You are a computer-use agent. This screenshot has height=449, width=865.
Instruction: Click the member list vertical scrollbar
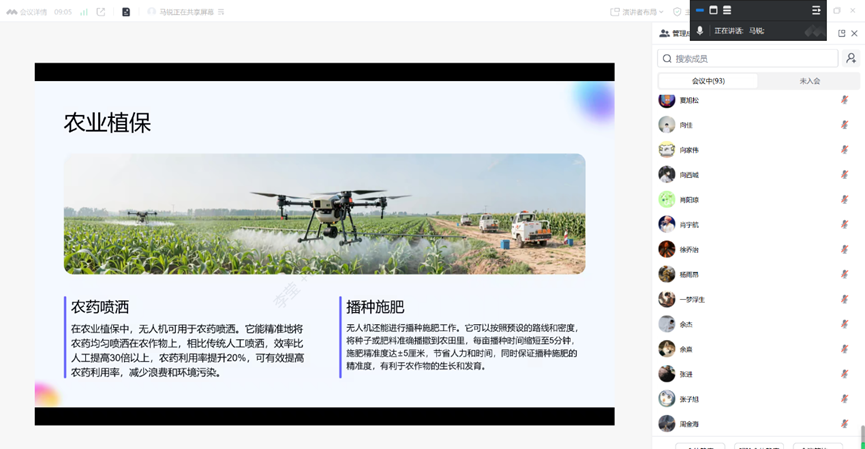[x=861, y=436]
